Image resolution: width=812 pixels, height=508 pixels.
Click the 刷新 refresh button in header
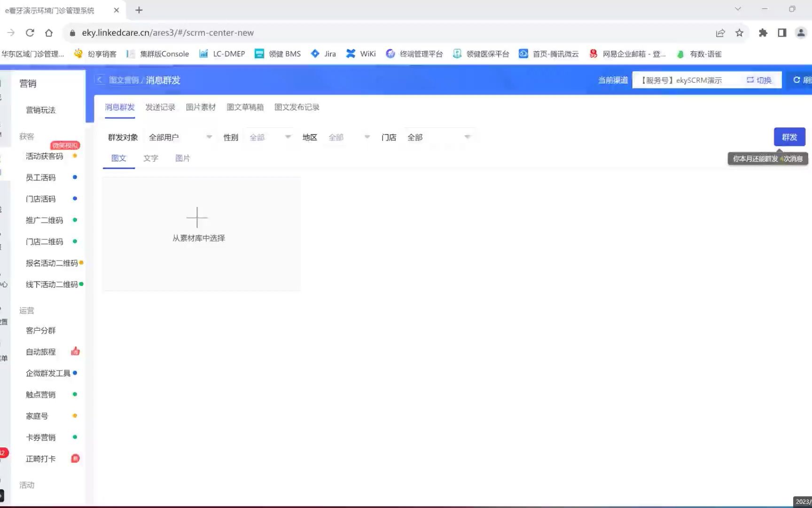pos(803,80)
